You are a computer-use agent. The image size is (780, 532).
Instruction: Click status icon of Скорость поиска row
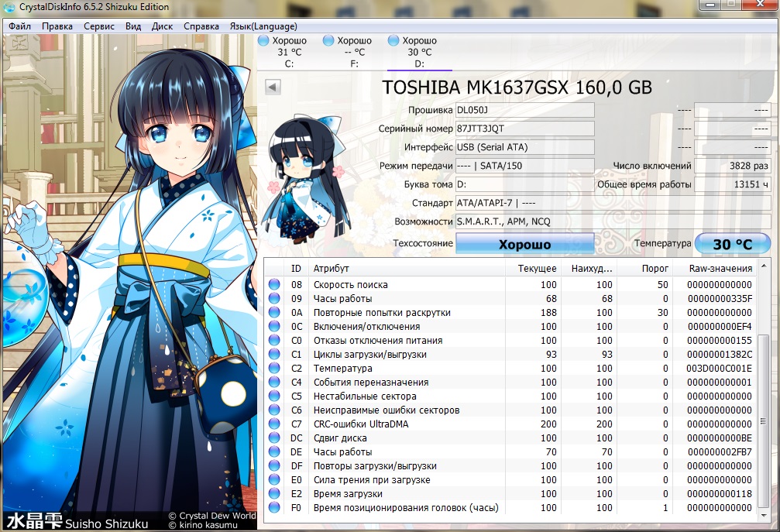[x=274, y=285]
